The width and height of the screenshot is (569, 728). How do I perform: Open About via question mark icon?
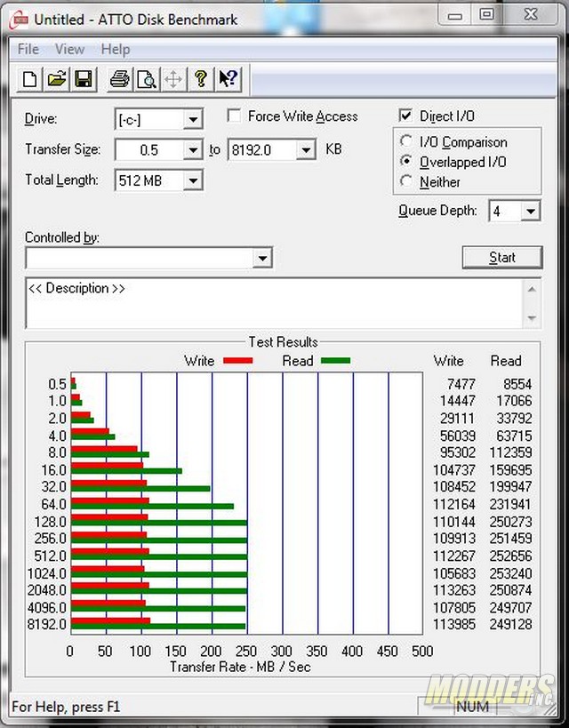tap(201, 79)
